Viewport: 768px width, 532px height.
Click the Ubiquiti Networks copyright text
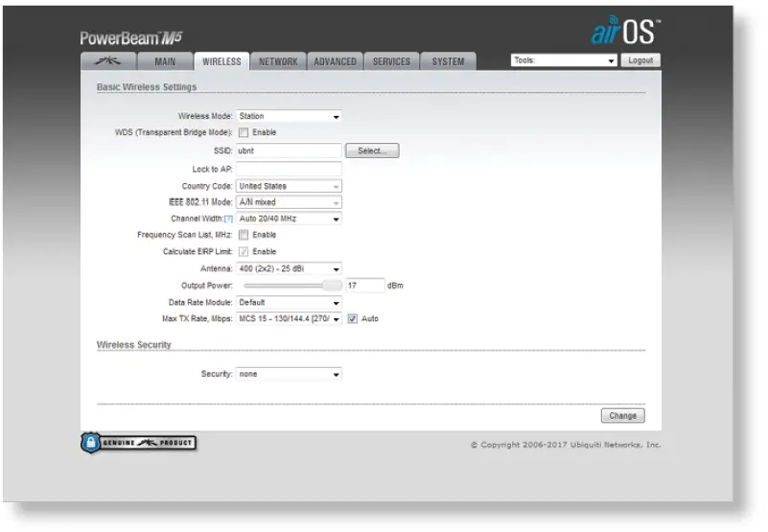pos(566,445)
